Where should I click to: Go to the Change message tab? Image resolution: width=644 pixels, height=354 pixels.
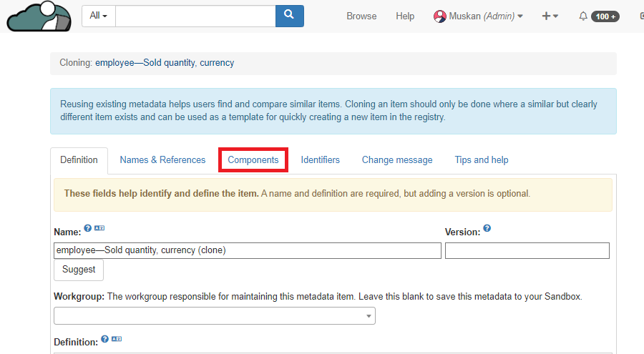[396, 160]
